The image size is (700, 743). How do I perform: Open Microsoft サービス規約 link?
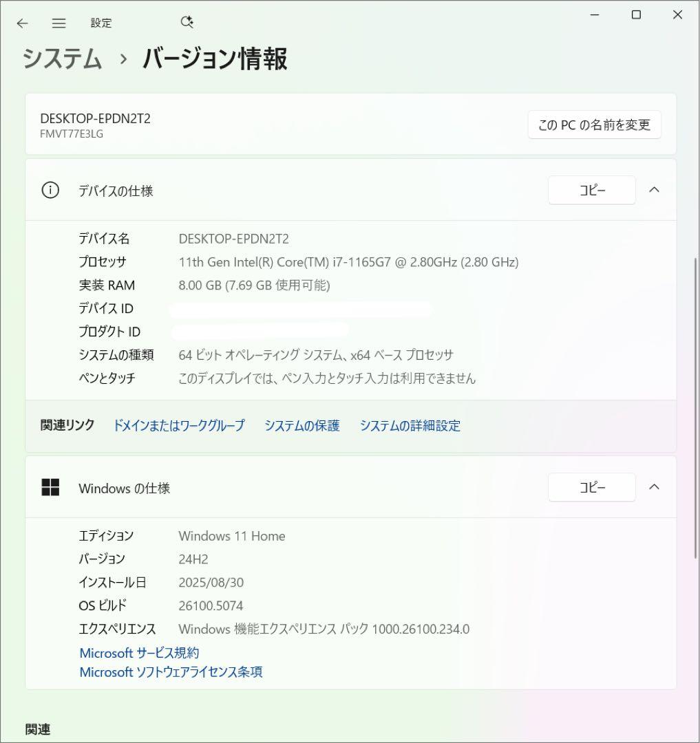click(x=138, y=652)
